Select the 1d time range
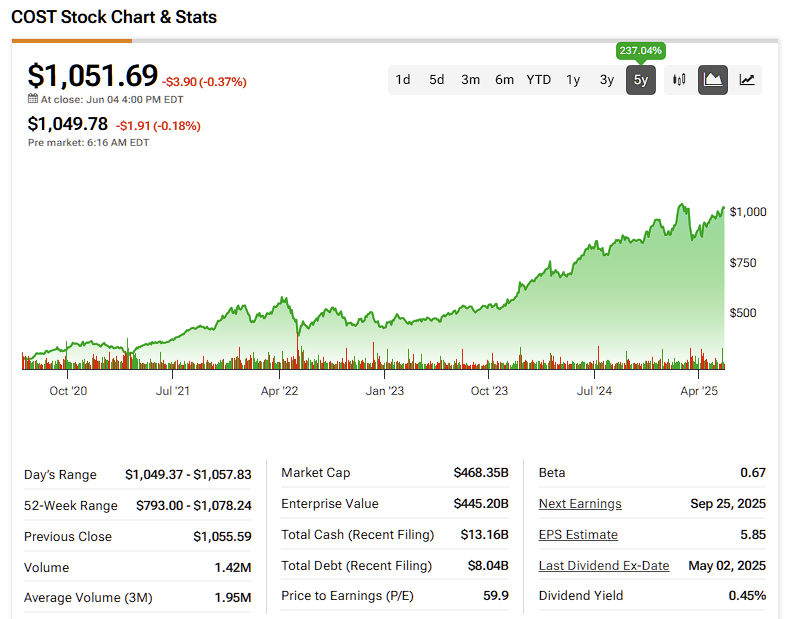 [403, 80]
